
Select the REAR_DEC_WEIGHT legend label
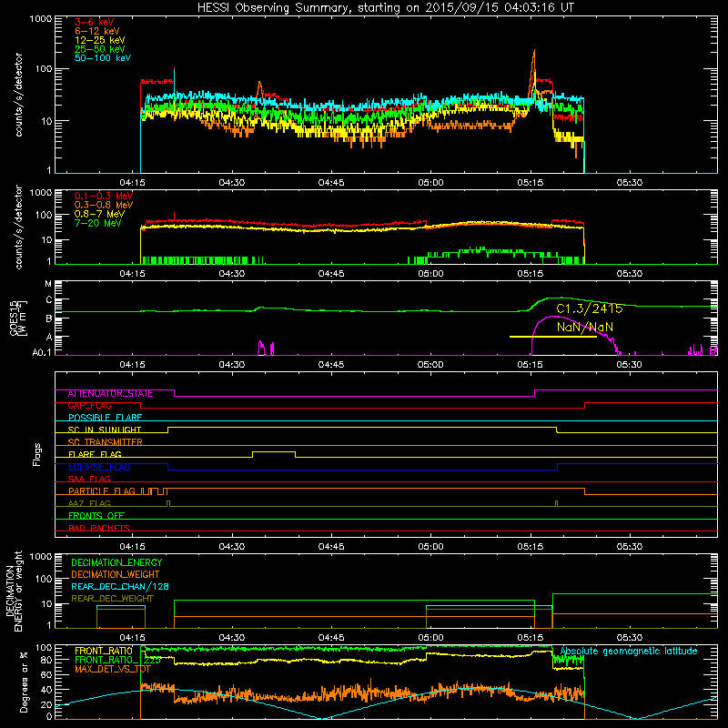point(112,599)
